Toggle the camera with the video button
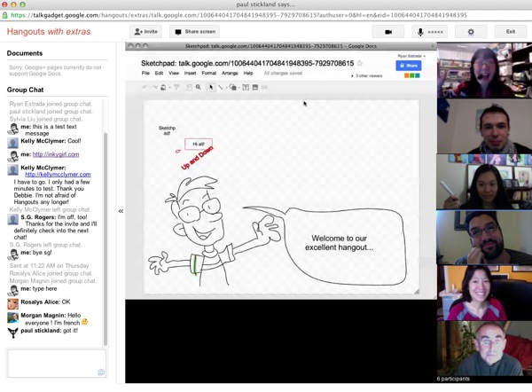 [388, 32]
